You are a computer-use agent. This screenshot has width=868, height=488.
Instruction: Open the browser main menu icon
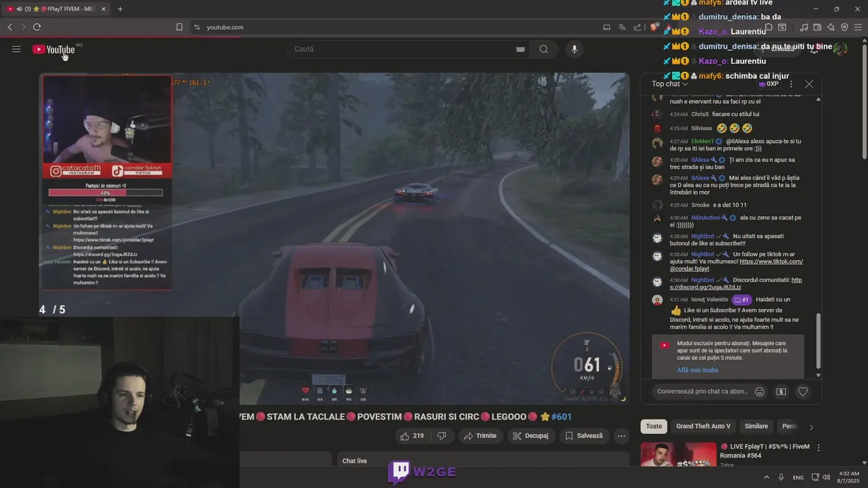858,27
